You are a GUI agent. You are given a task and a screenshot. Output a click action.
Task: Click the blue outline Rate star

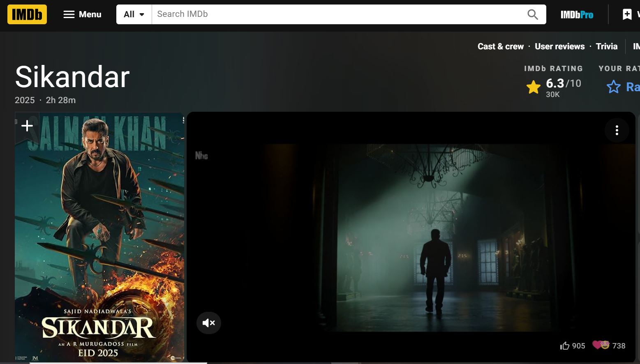tap(613, 87)
